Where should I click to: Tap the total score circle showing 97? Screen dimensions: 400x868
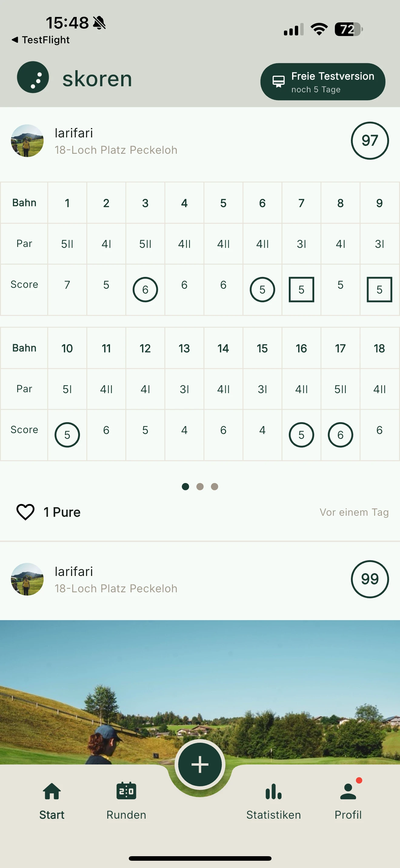pos(370,141)
